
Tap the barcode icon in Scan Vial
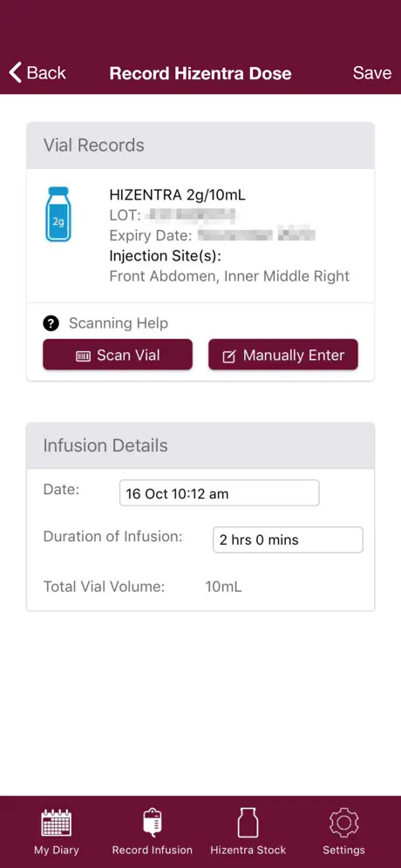point(83,356)
